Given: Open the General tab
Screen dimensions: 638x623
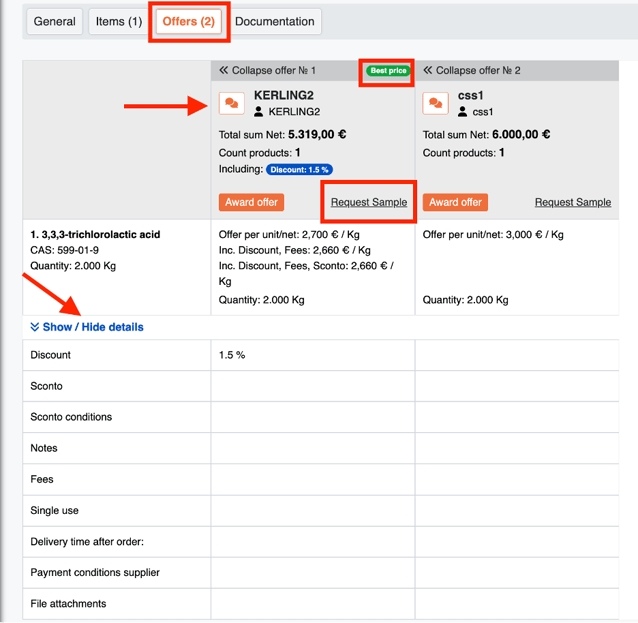Looking at the screenshot, I should [55, 22].
